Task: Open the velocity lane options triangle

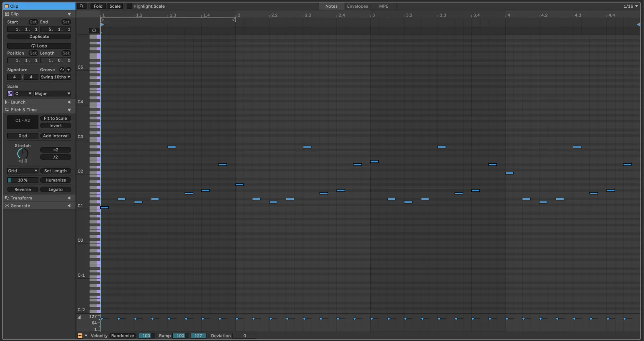Action: [86, 335]
